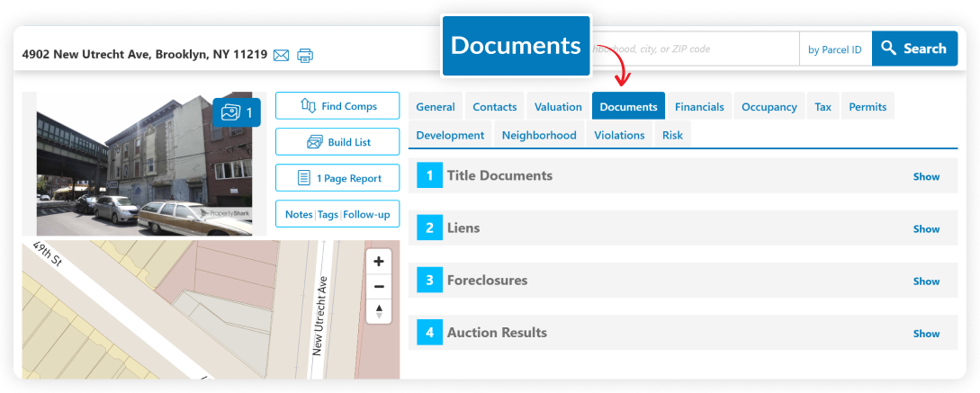Focus the address search input field

click(x=695, y=48)
